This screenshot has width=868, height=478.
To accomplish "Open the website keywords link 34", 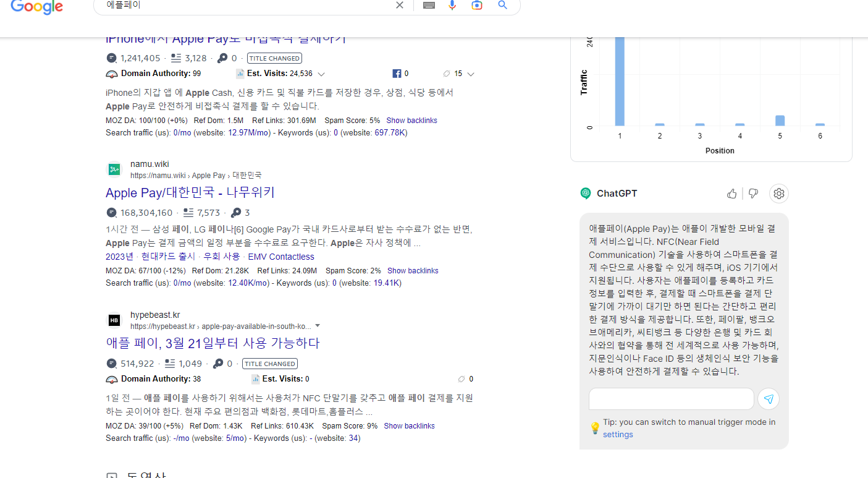I will coord(354,438).
